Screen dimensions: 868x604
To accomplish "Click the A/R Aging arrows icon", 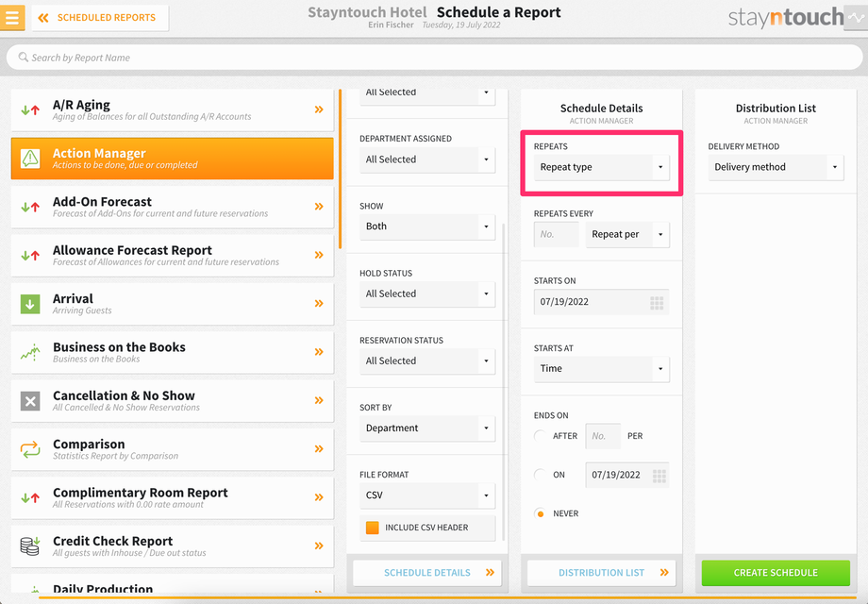I will tap(30, 109).
